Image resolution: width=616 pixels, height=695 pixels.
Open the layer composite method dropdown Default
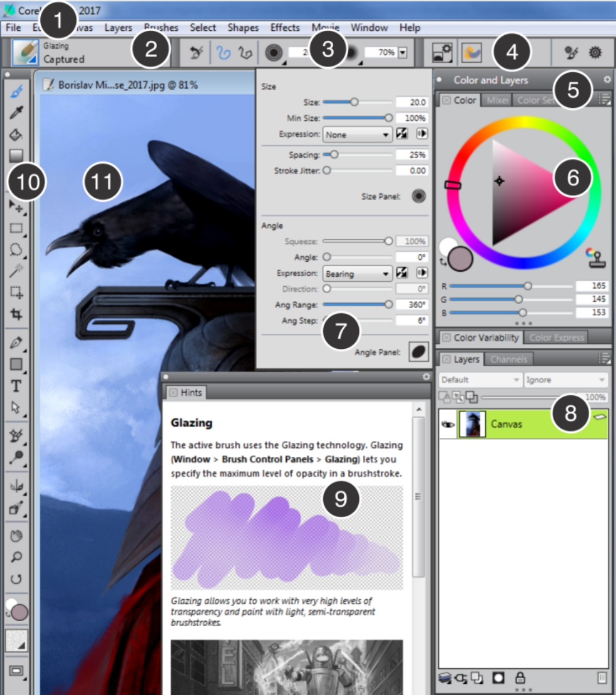(x=480, y=380)
